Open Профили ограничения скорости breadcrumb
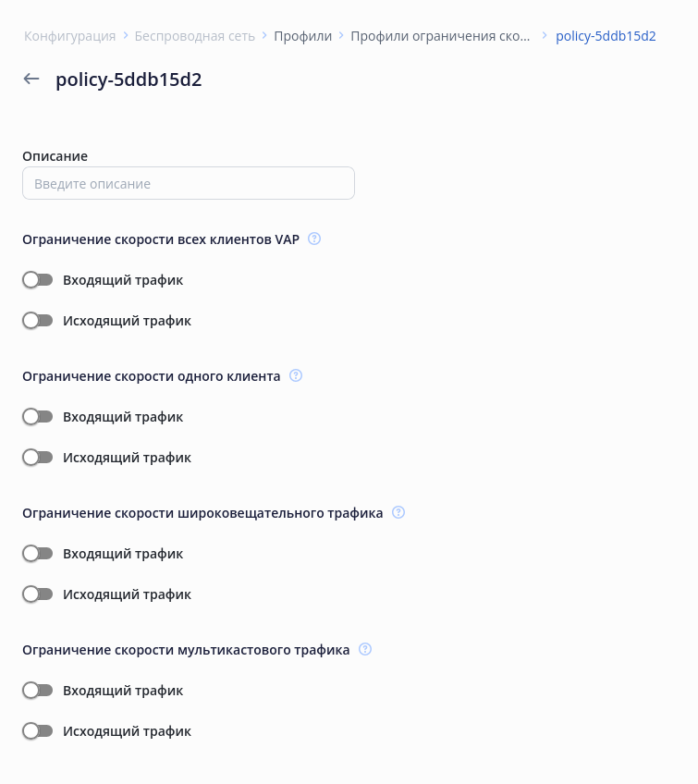Screen dimensions: 698x784 (441, 36)
